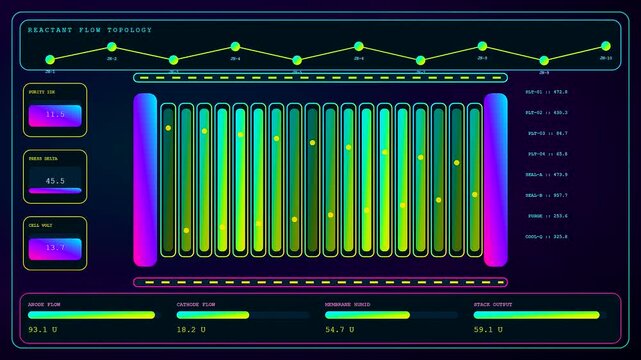This screenshot has height=360, width=641.
Task: Click the Stack Output progress bar
Action: point(540,315)
